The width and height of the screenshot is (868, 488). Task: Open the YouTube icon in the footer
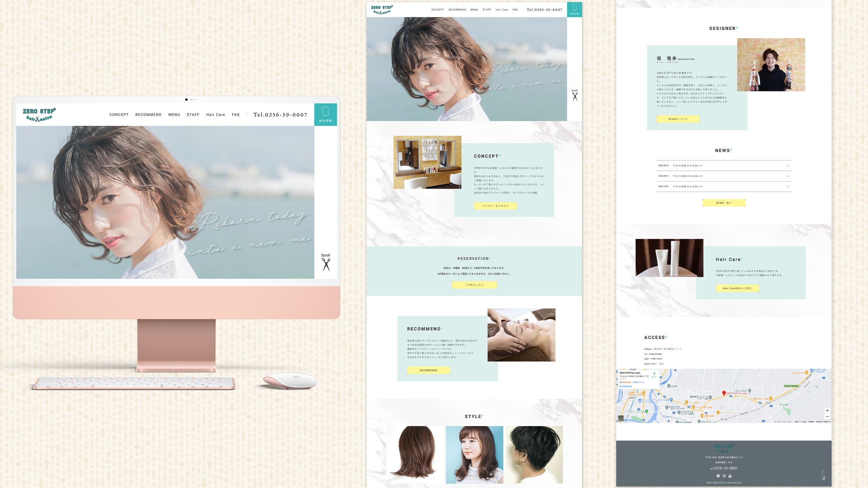pos(730,476)
